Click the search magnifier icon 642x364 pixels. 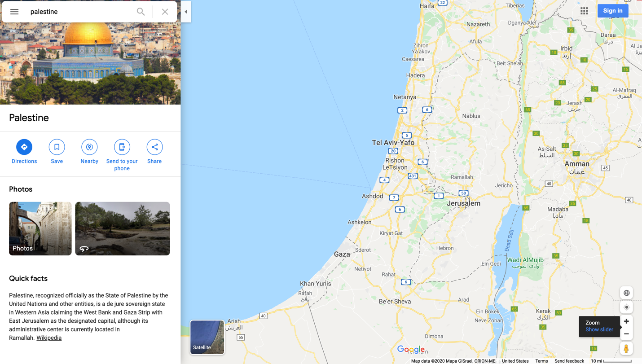pyautogui.click(x=141, y=12)
